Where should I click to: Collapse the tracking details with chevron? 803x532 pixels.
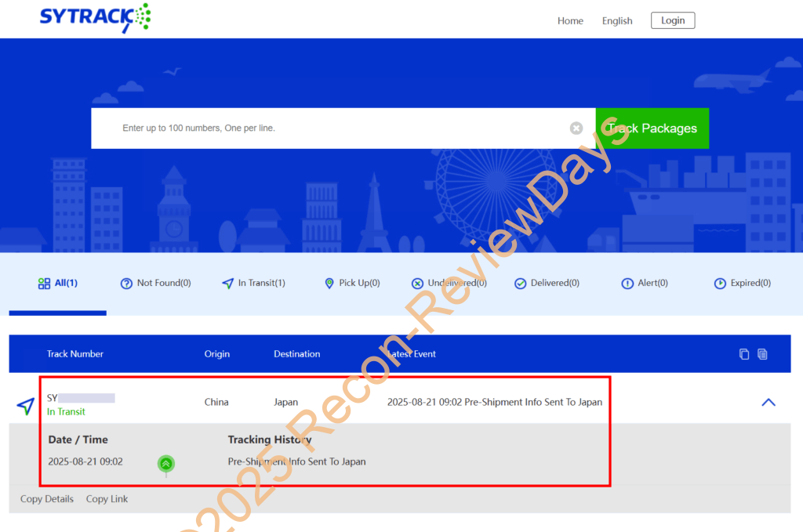click(768, 403)
